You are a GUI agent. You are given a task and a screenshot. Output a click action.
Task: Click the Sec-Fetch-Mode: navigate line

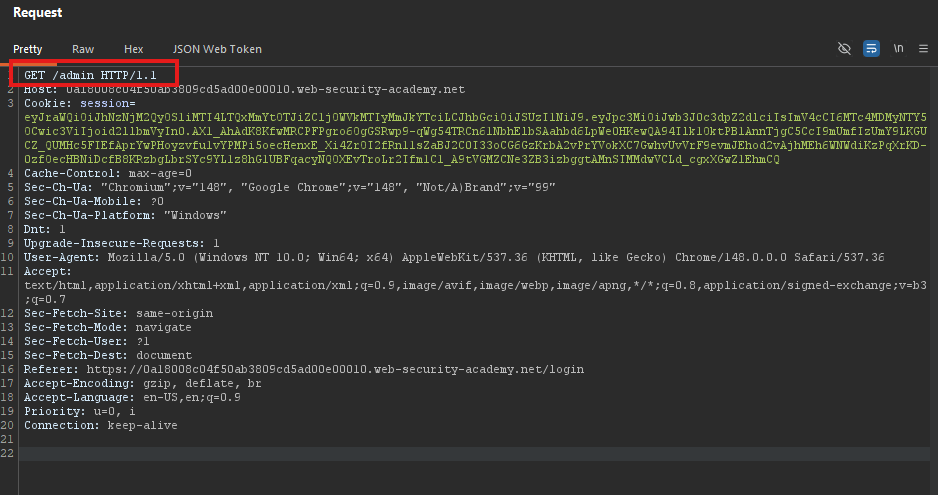click(x=108, y=327)
